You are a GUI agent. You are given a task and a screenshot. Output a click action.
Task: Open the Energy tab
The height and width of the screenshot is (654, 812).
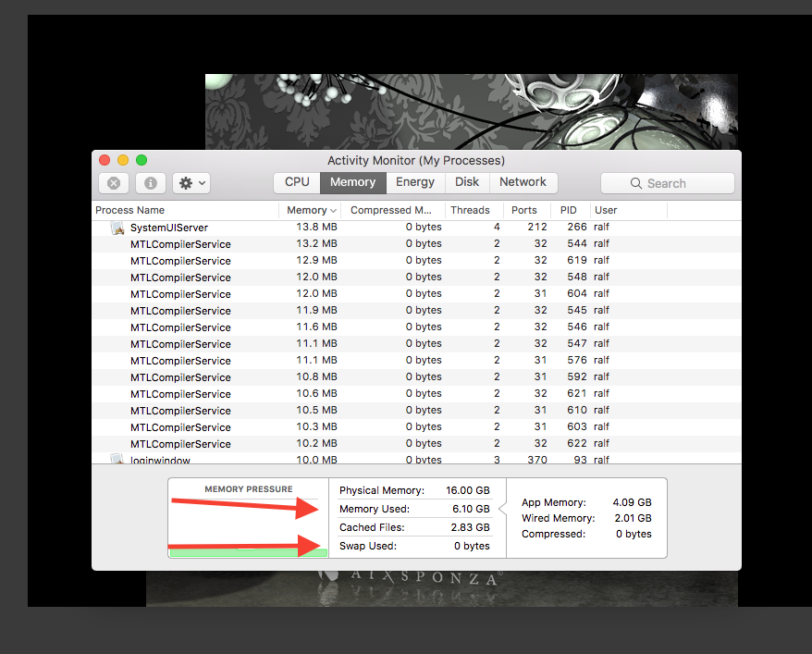(x=415, y=182)
